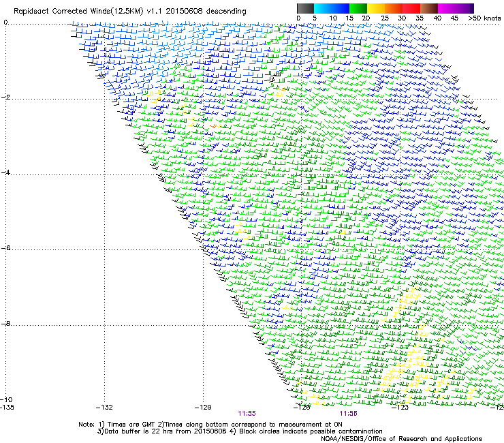Screen dimensions: 504x443
Task: Click the green 15-20 knots legend swatch
Action: pos(358,8)
